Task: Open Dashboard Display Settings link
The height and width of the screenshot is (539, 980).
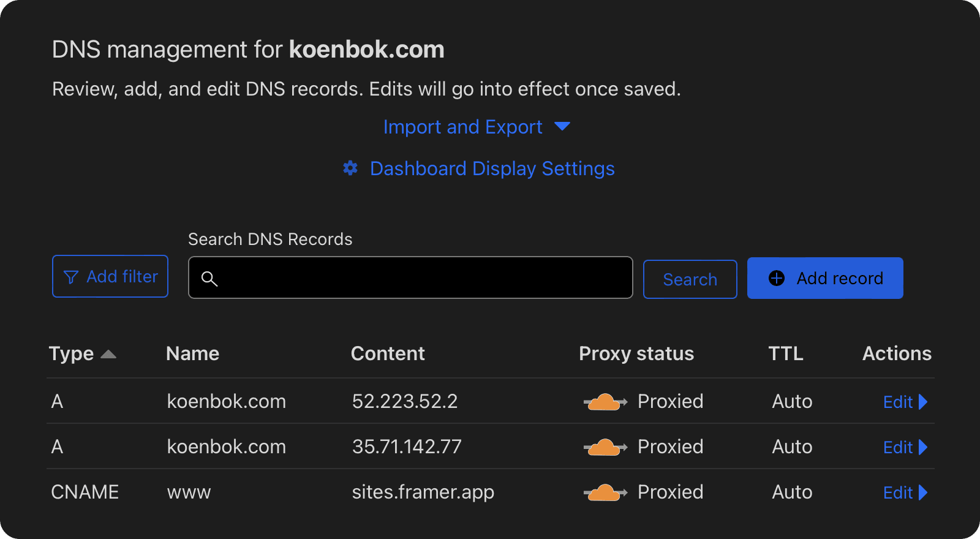Action: click(492, 168)
